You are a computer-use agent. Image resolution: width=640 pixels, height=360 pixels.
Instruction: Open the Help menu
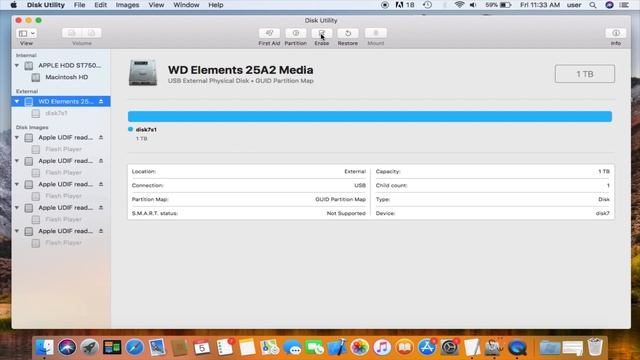click(216, 5)
